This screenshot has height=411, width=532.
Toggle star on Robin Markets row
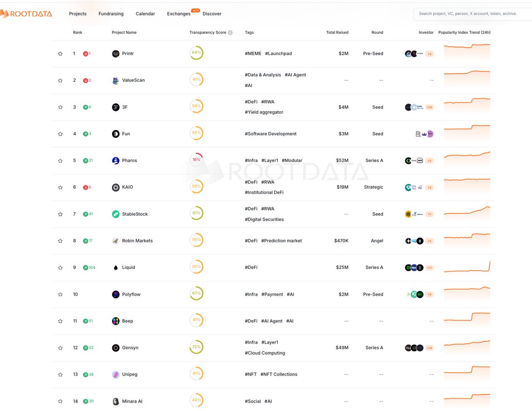[x=60, y=241]
